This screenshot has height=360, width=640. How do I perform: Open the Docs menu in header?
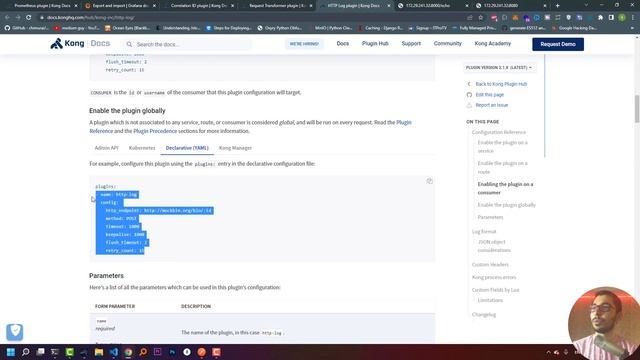coord(342,44)
